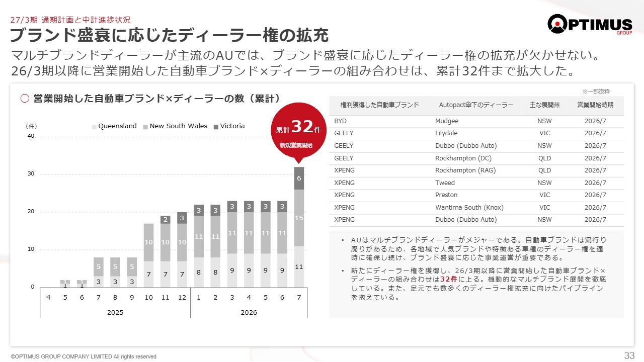Click the 2026 year label on the chart axis

pyautogui.click(x=249, y=312)
